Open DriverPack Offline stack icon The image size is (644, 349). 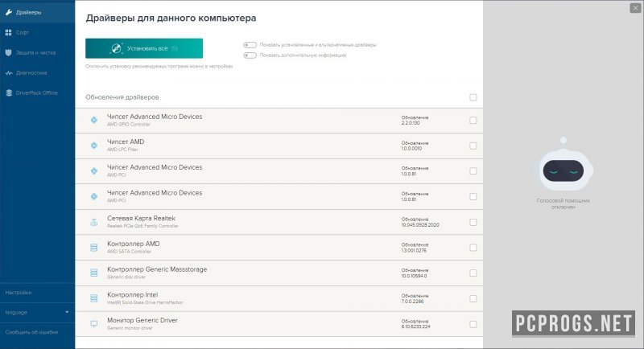[x=9, y=92]
